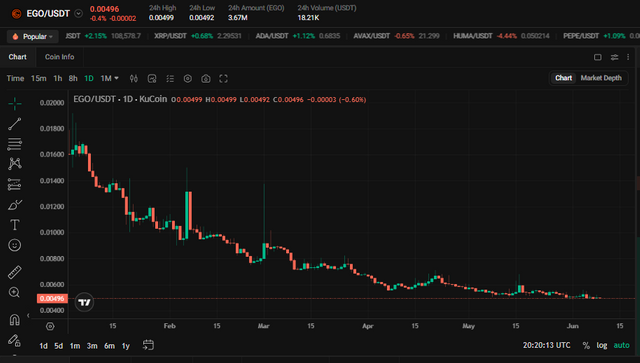Click the EGO coin logo icon
640x363 pixels.
[x=16, y=13]
